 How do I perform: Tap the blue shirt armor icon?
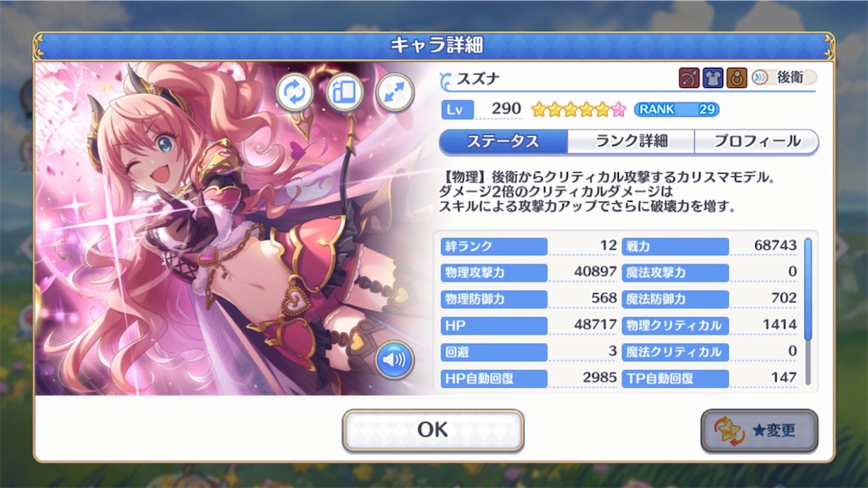tap(713, 78)
